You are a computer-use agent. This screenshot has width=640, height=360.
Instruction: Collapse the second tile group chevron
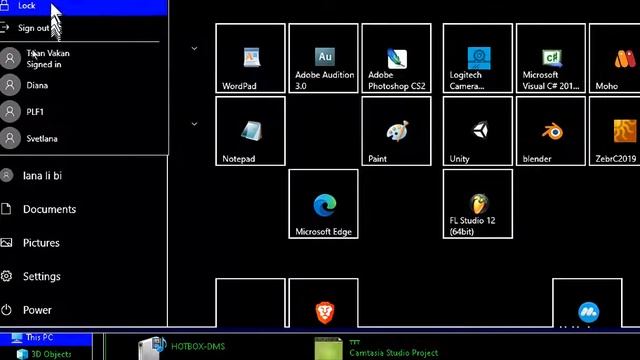click(194, 124)
